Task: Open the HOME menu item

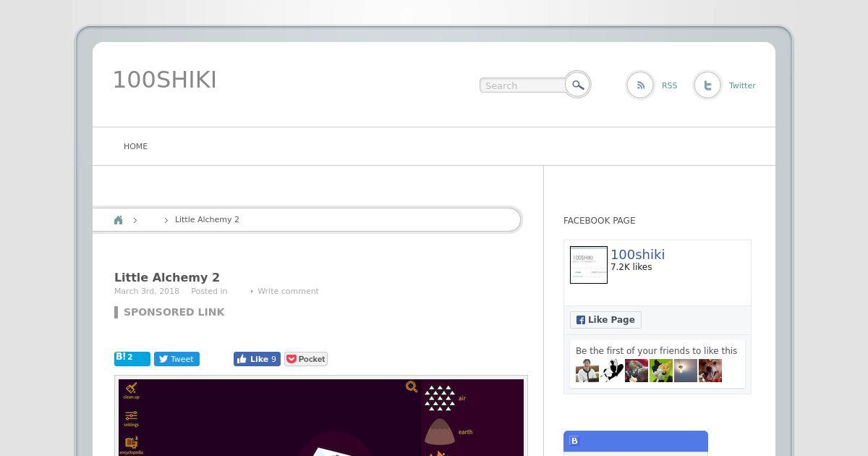Action: click(x=135, y=146)
